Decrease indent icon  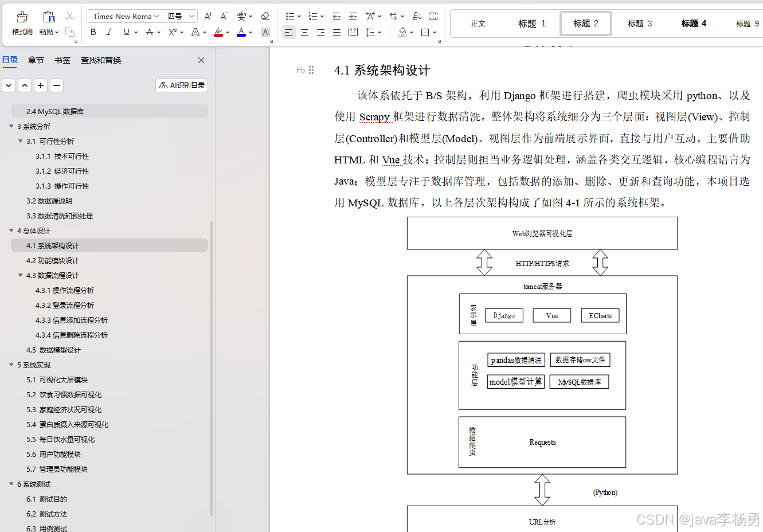(x=336, y=16)
